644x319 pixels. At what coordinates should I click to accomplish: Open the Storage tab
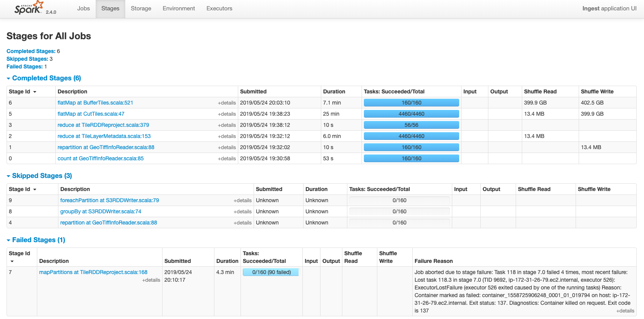tap(141, 8)
